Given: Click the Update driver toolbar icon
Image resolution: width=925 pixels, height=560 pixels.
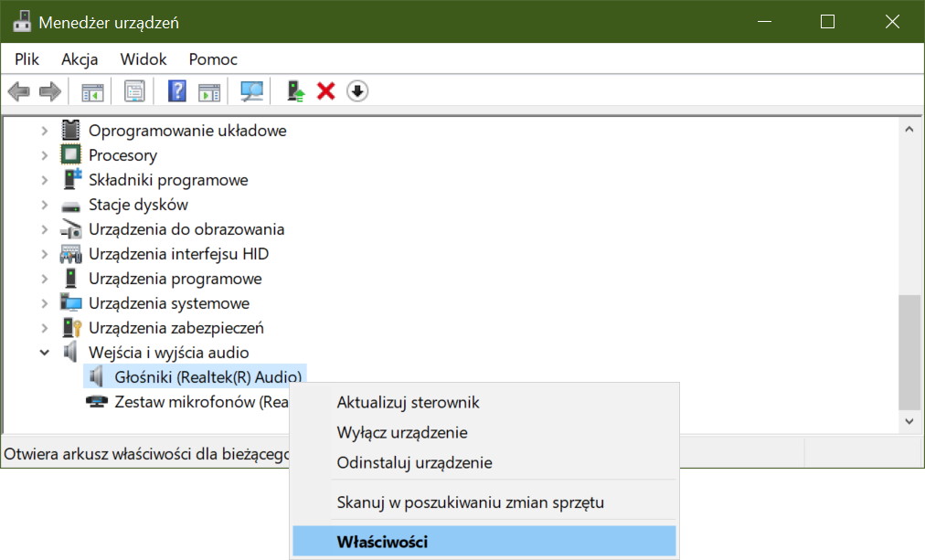Looking at the screenshot, I should (295, 91).
